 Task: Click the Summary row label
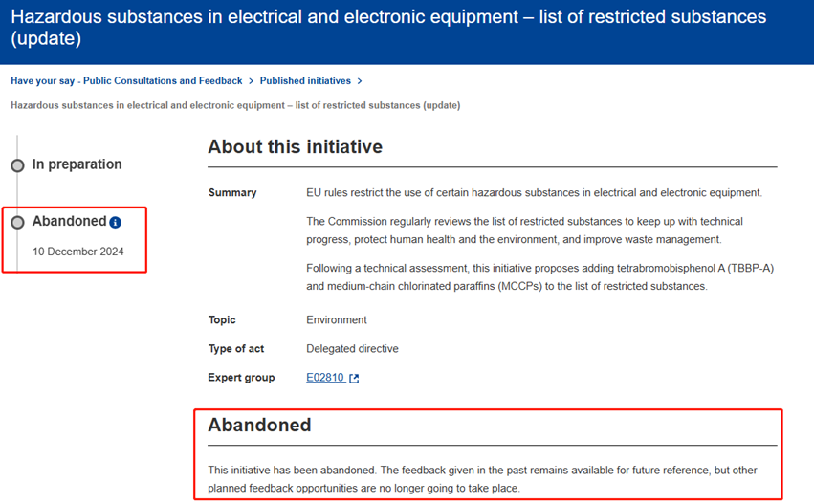232,193
